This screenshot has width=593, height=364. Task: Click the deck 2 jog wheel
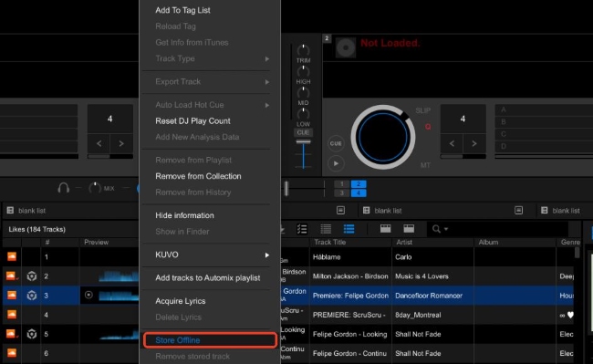pos(383,137)
